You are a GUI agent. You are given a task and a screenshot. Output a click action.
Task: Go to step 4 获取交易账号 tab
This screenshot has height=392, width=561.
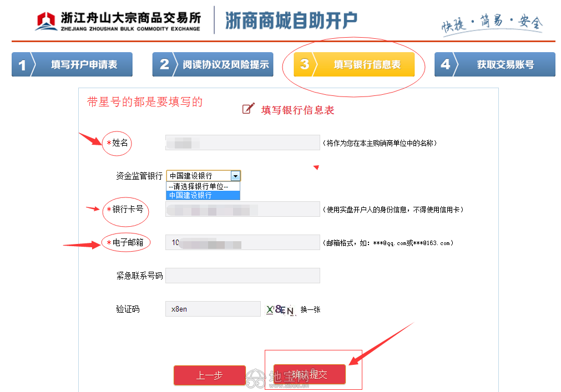tap(495, 64)
